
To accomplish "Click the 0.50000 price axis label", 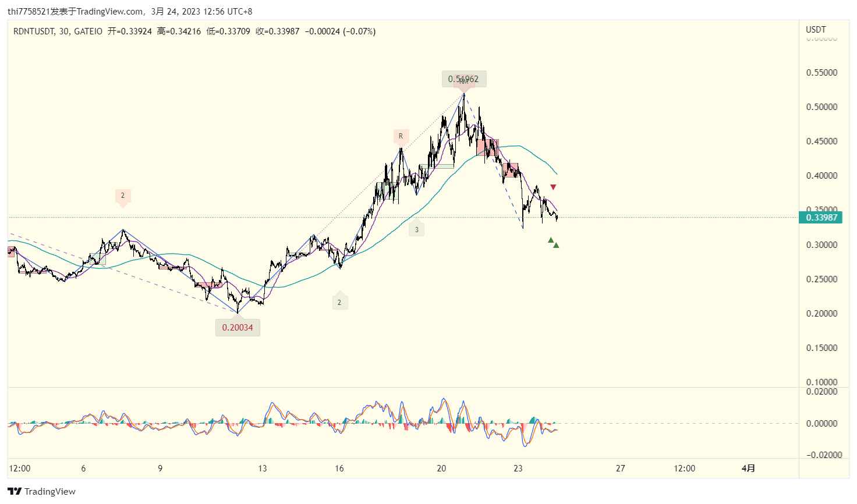I will [821, 107].
